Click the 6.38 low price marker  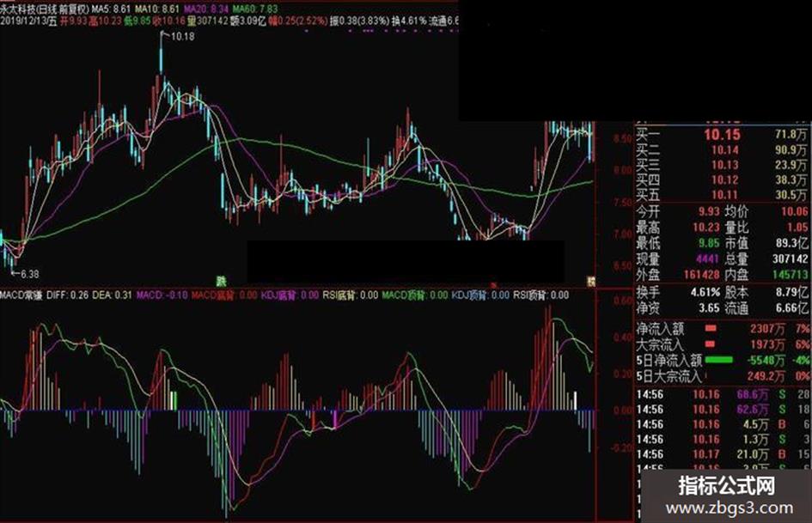(29, 273)
